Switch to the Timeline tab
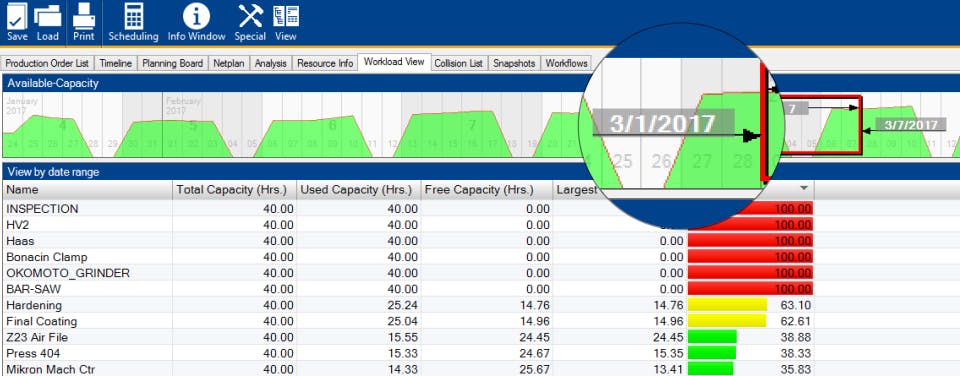The width and height of the screenshot is (960, 376). pos(115,63)
